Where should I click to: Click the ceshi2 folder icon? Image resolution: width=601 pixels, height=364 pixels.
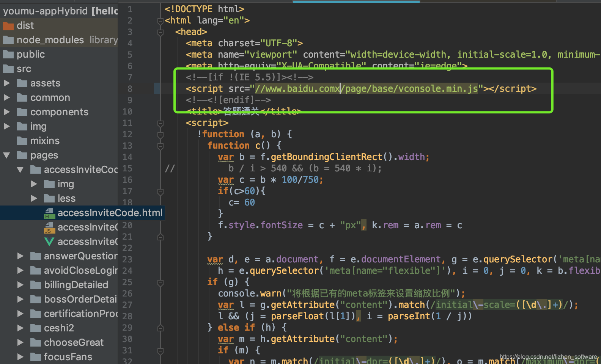coord(36,328)
